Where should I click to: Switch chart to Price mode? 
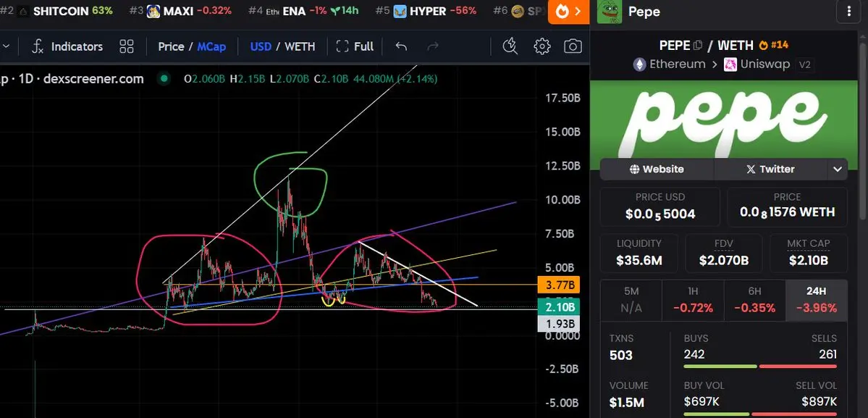coord(171,46)
